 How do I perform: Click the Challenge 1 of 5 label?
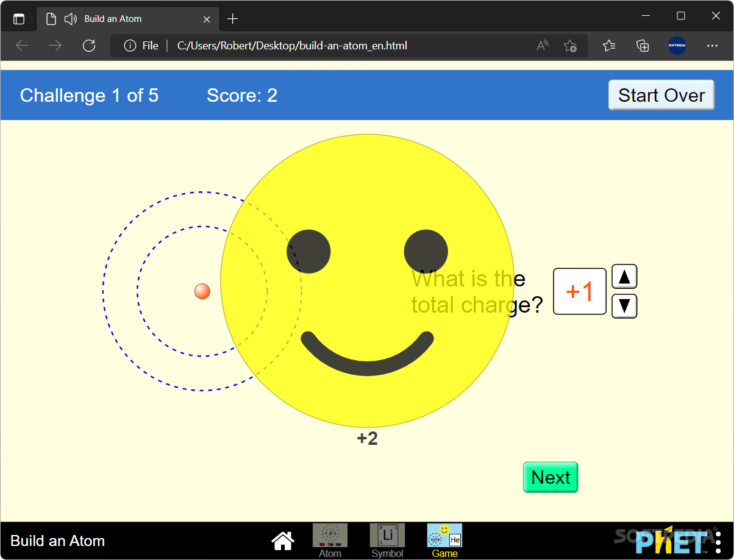89,95
